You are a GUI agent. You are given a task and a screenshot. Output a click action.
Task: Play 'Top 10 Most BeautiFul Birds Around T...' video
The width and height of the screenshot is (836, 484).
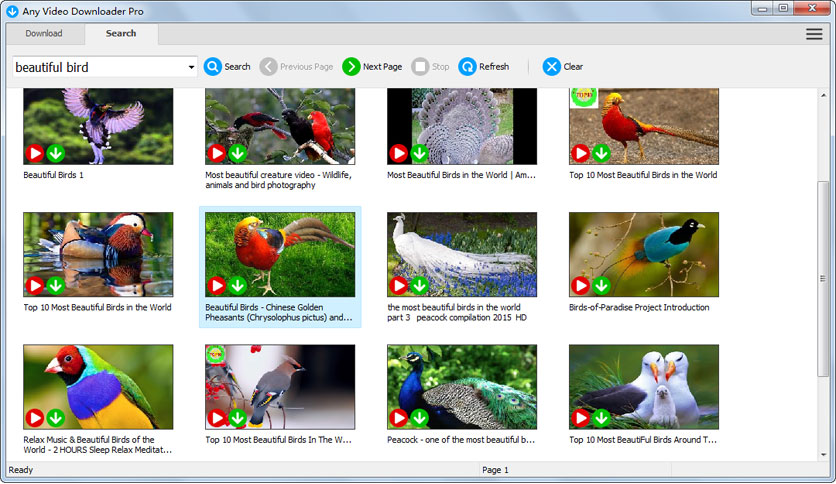click(x=580, y=418)
